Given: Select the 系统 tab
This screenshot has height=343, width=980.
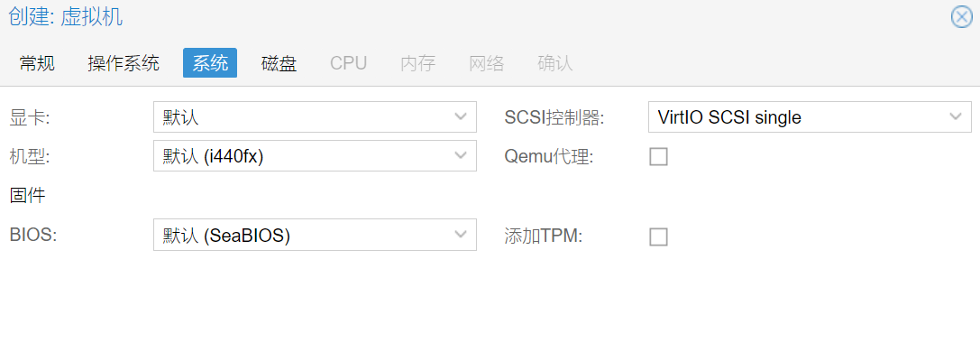Looking at the screenshot, I should 210,63.
